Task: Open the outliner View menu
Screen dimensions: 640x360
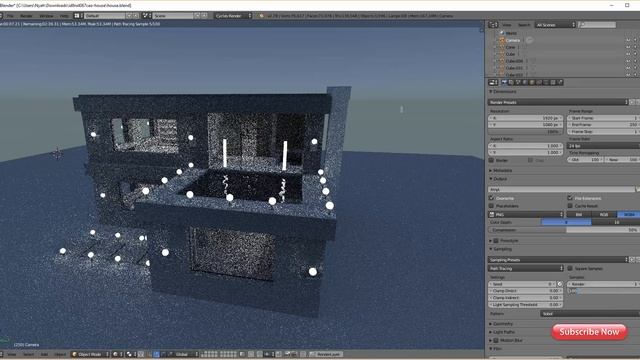Action: [507, 25]
